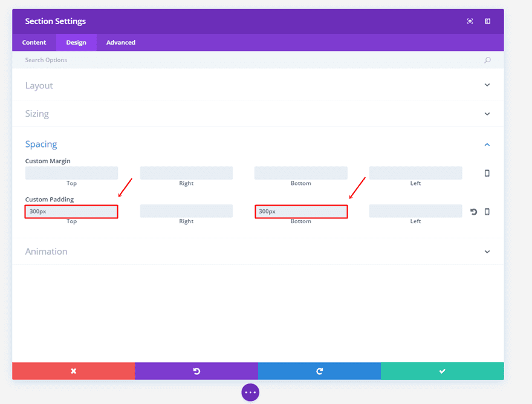Click the expand modal icon in the header
This screenshot has width=532, height=404.
click(x=487, y=21)
